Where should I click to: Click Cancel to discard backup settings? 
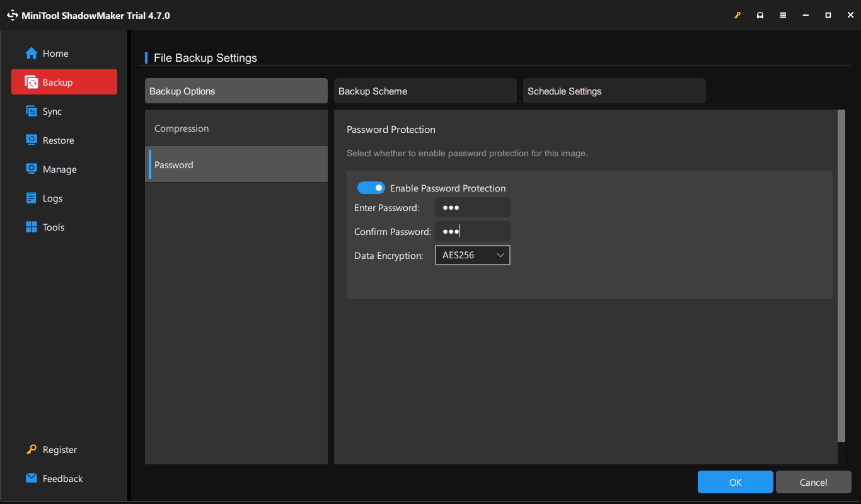[813, 481]
